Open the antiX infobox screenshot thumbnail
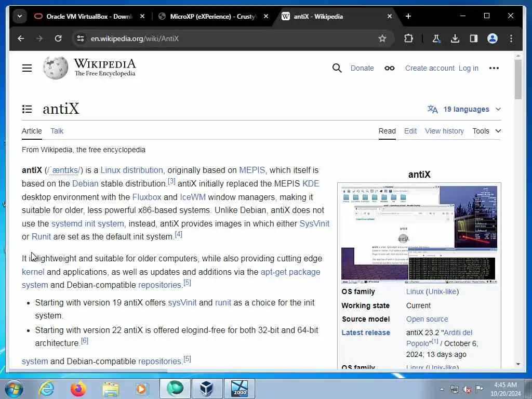Screen dimensions: 532x399 (419, 234)
